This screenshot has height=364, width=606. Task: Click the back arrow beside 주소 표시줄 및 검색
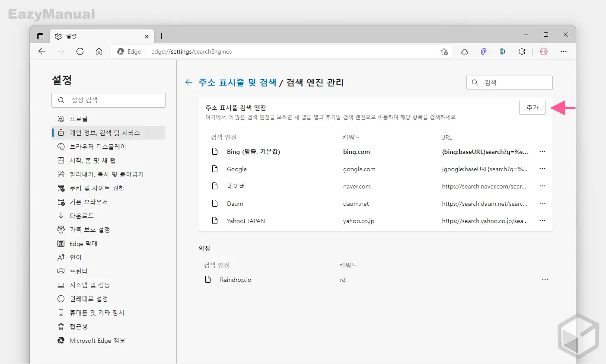[189, 83]
